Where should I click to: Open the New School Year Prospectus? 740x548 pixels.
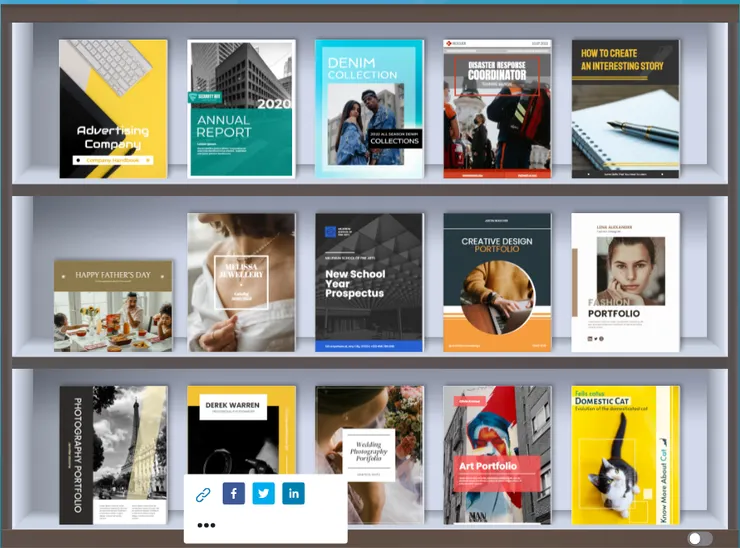[370, 282]
